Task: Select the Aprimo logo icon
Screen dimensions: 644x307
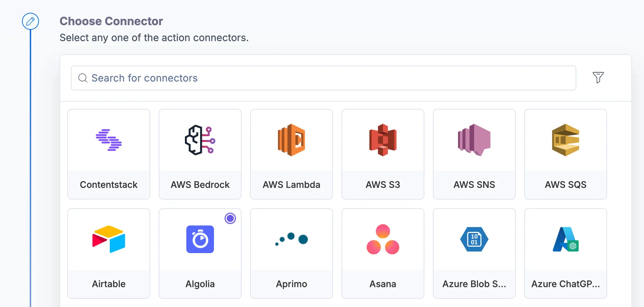Action: pos(292,239)
